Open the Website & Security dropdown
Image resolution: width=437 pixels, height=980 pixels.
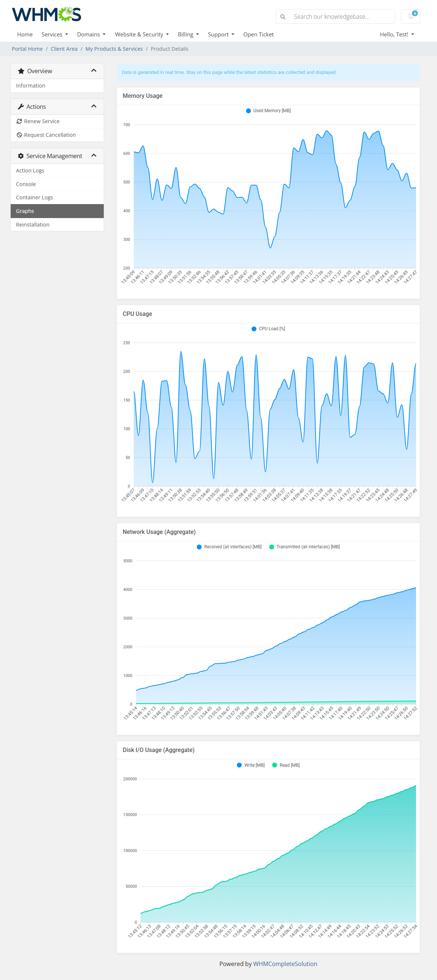tap(142, 34)
